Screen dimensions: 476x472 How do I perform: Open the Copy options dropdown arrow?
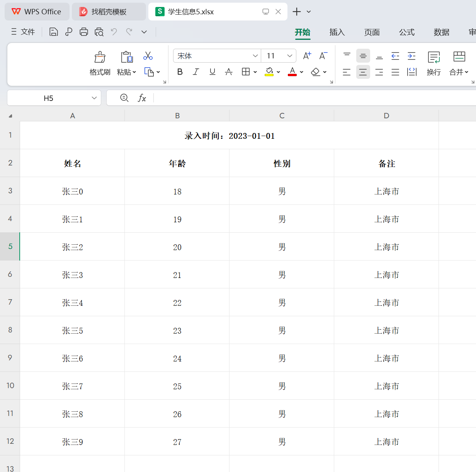coord(158,72)
